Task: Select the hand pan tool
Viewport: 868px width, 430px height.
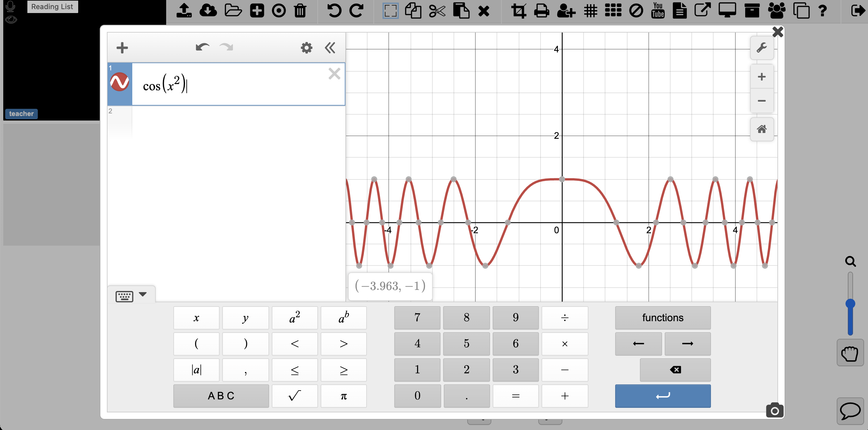Action: (x=850, y=353)
